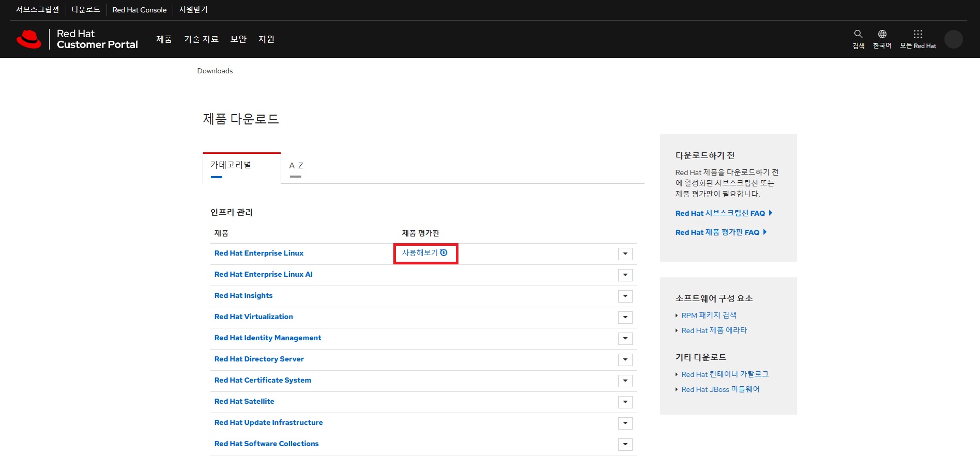Click the 인프라 관리 section heading

232,212
